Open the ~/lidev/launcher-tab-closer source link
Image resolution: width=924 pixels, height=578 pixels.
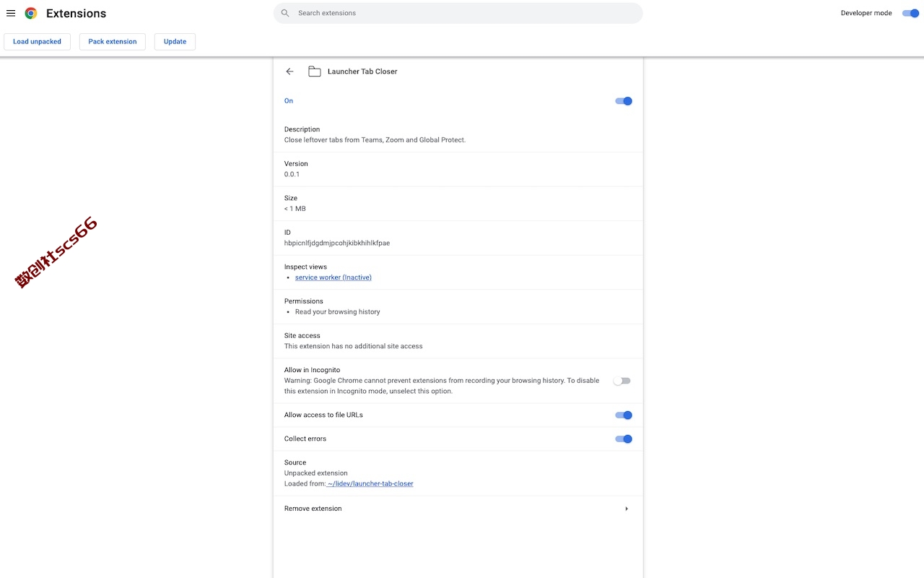coord(370,484)
